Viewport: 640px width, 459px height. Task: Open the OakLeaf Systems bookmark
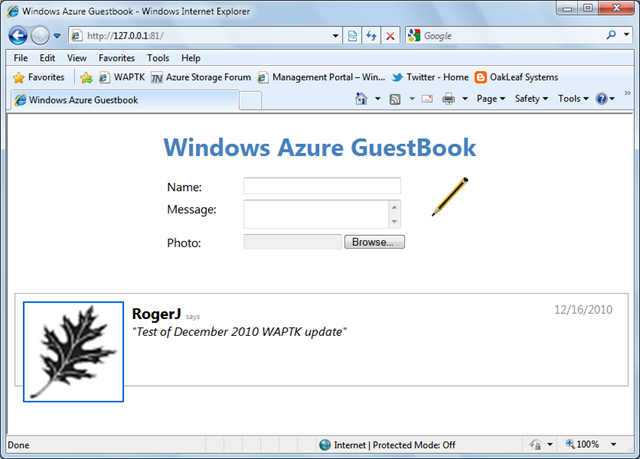[x=516, y=77]
